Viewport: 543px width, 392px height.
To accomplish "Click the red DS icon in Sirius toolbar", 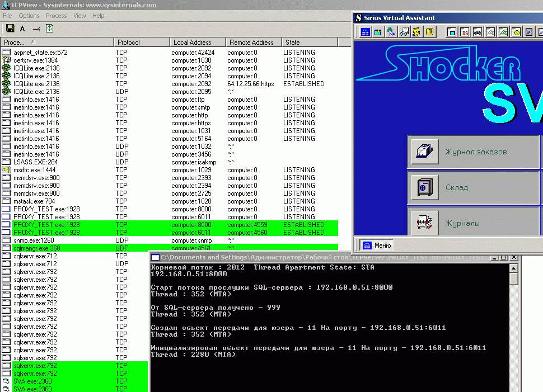I will point(464,32).
